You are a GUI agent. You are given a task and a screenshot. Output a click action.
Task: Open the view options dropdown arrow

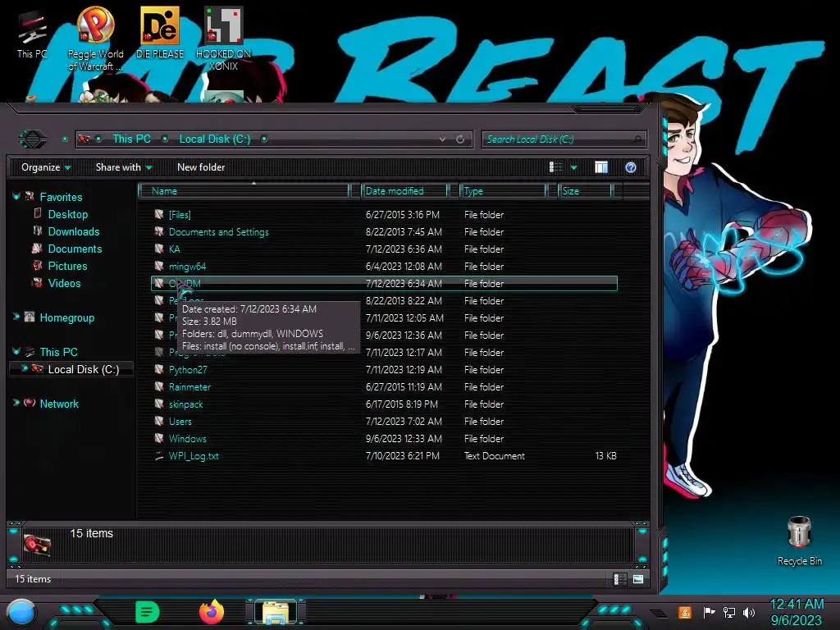[x=573, y=167]
